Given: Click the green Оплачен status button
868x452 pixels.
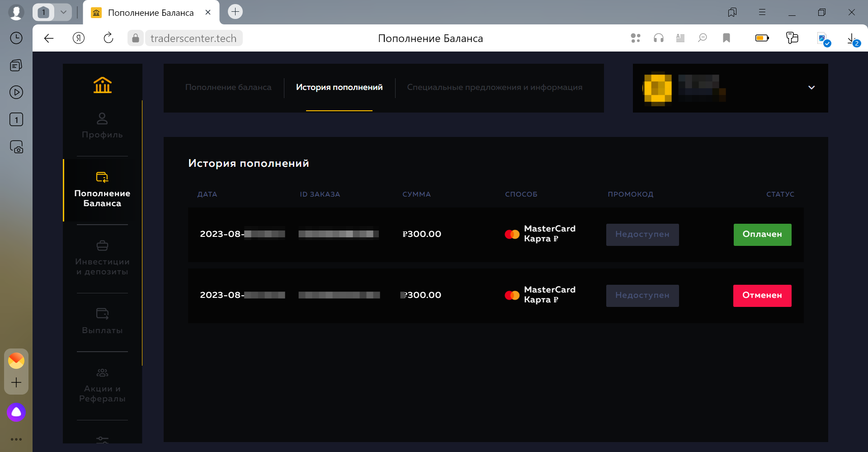Looking at the screenshot, I should point(762,234).
